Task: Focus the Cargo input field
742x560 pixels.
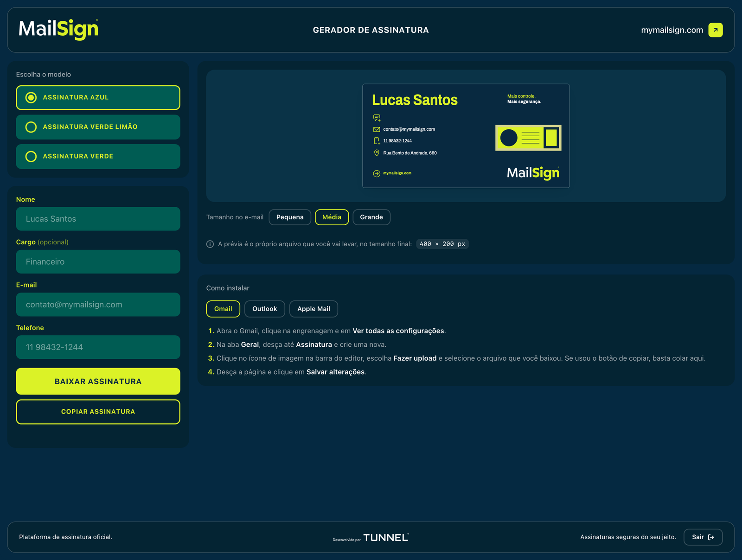Action: point(98,262)
